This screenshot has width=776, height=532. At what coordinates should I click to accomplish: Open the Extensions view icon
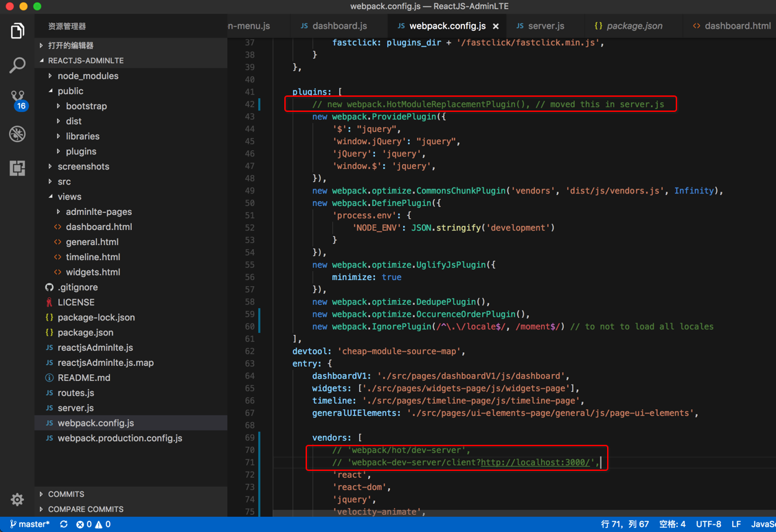click(x=17, y=168)
